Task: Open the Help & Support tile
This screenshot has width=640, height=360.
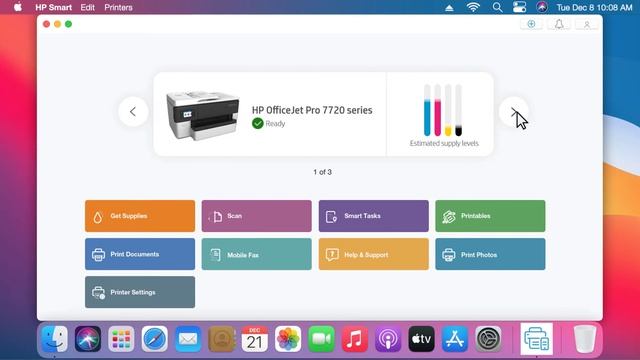Action: click(373, 254)
